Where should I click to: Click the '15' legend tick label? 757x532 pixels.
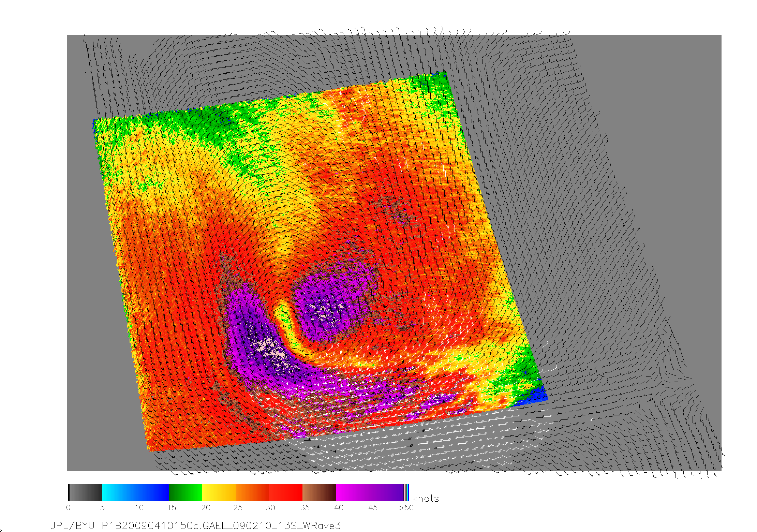(x=172, y=508)
